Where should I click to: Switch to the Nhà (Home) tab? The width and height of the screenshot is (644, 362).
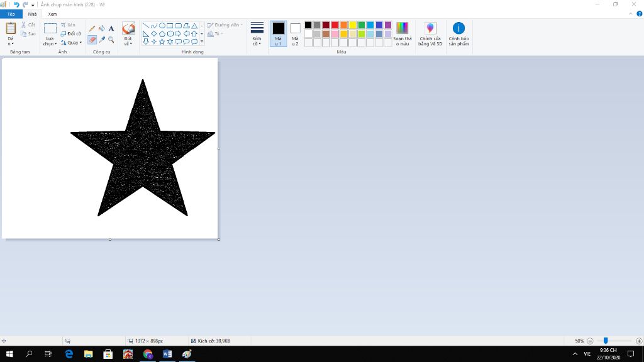tap(33, 14)
